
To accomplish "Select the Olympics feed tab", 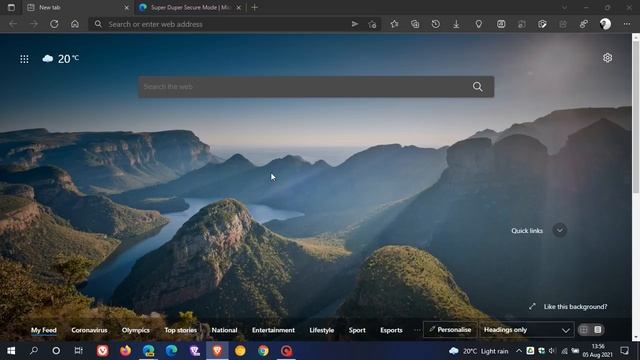I will click(136, 330).
